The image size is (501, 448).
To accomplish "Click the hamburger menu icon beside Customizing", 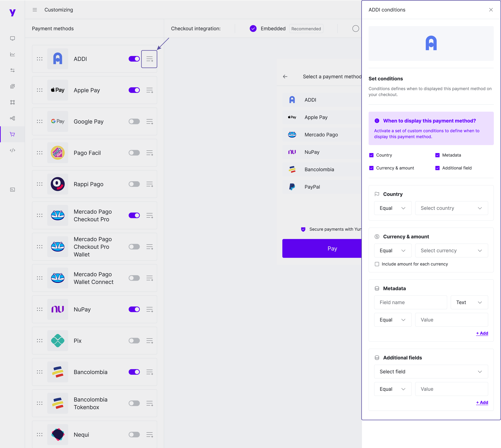I will (x=35, y=10).
